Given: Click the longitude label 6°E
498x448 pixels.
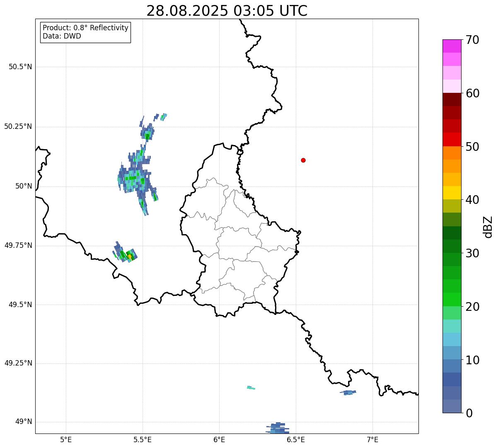Looking at the screenshot, I should (x=219, y=439).
